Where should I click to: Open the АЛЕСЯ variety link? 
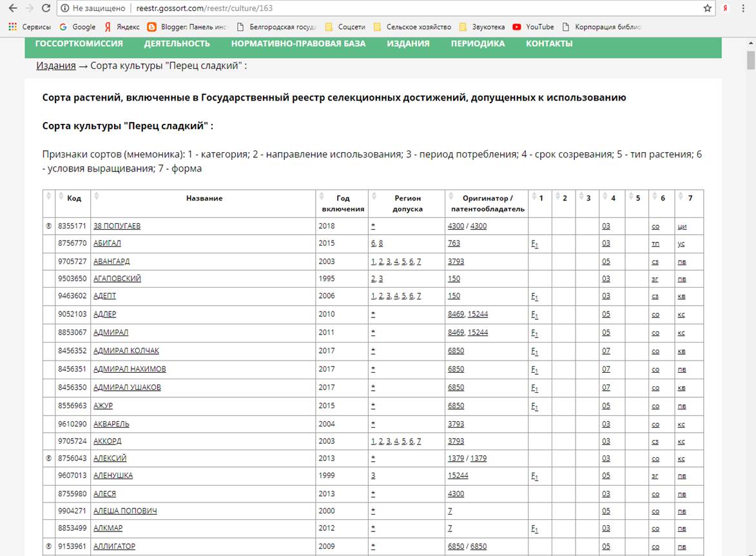pos(104,493)
